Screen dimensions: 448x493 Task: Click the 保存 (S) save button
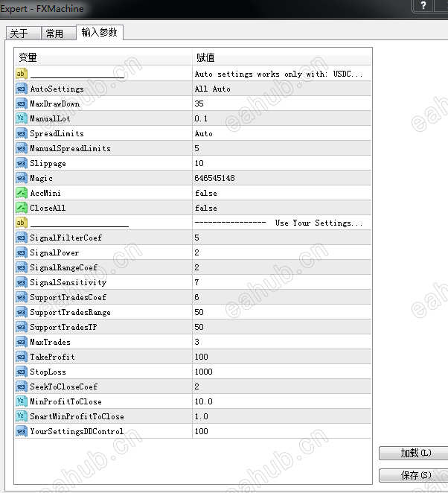(414, 475)
